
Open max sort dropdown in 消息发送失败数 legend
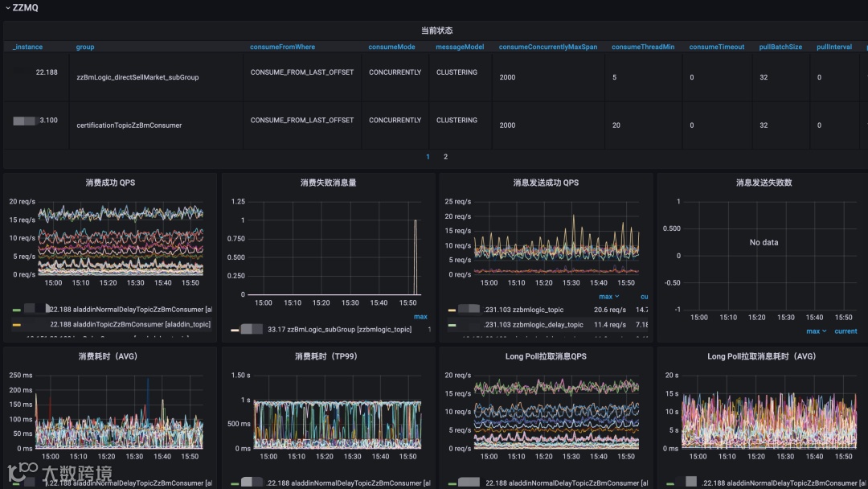point(816,331)
